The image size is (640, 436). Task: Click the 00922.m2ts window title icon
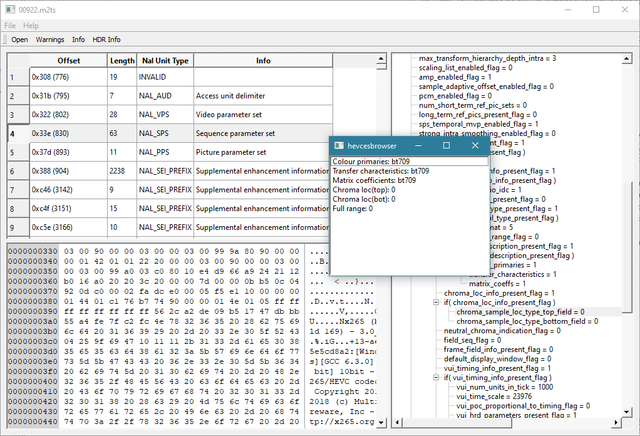tap(10, 9)
